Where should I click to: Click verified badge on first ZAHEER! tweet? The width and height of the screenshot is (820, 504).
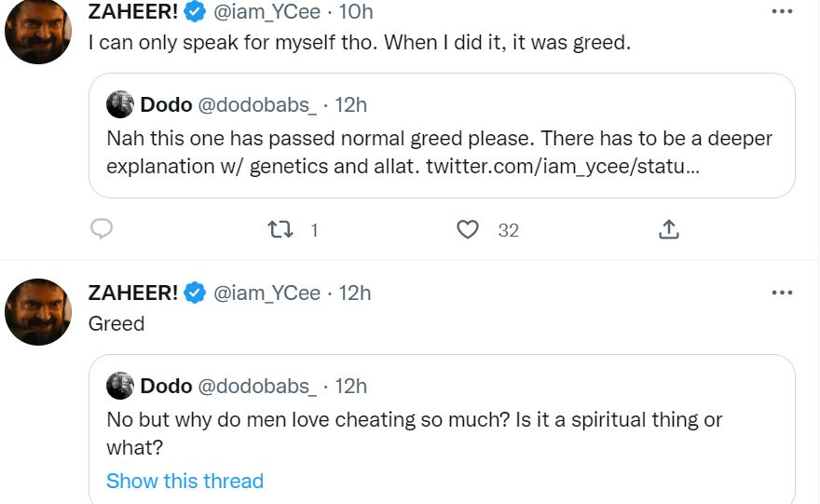tap(195, 12)
